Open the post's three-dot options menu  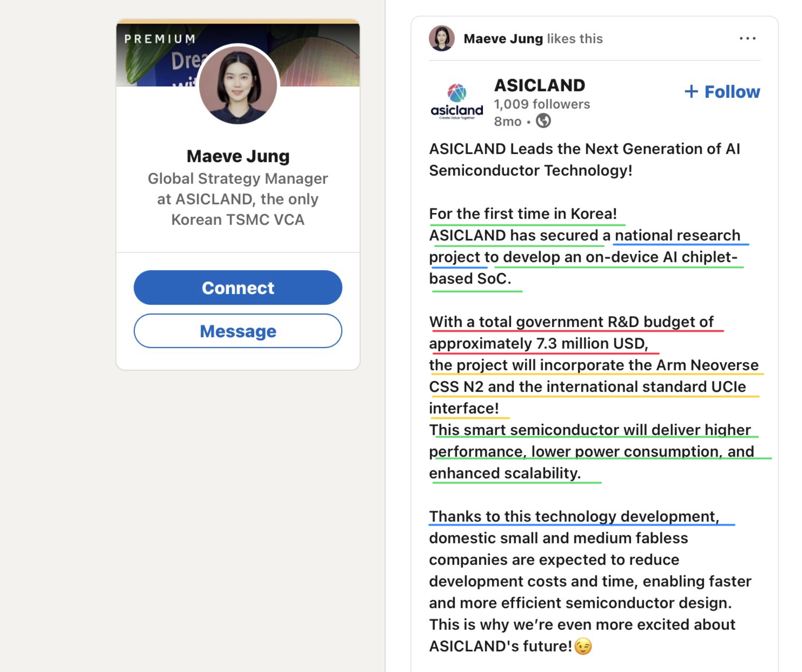click(x=747, y=38)
